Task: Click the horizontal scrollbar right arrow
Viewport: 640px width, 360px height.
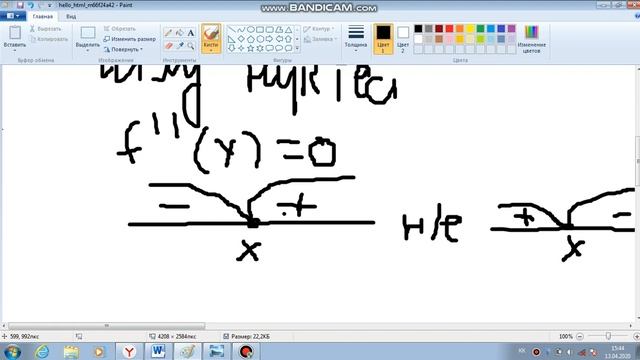Action: point(631,326)
